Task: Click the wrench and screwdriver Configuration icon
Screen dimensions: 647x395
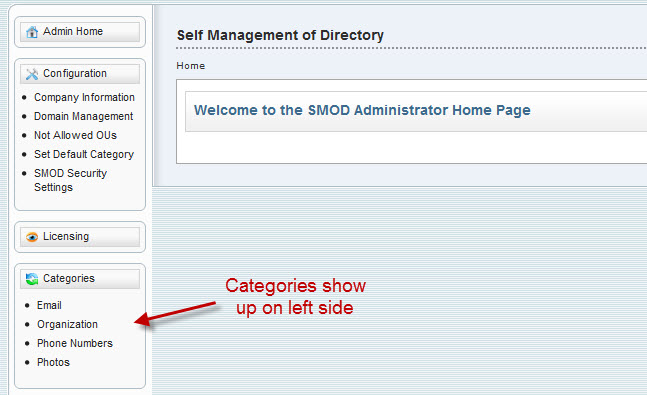Action: click(x=32, y=74)
